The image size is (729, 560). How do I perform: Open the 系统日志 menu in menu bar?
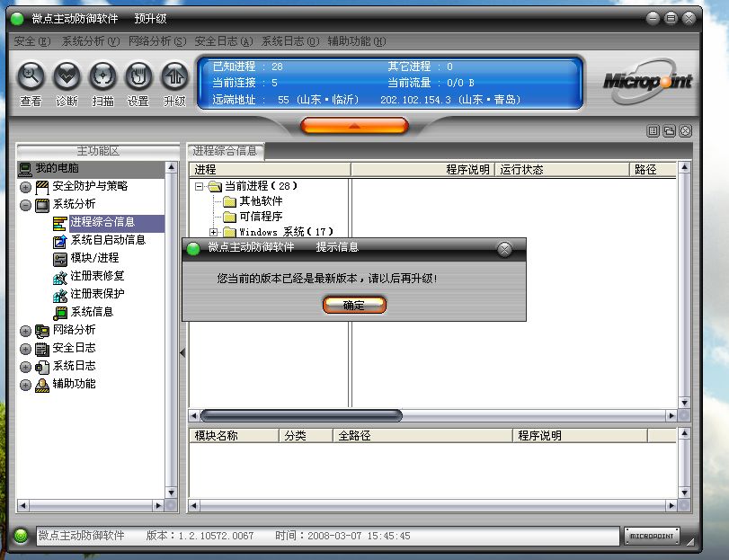pyautogui.click(x=290, y=41)
